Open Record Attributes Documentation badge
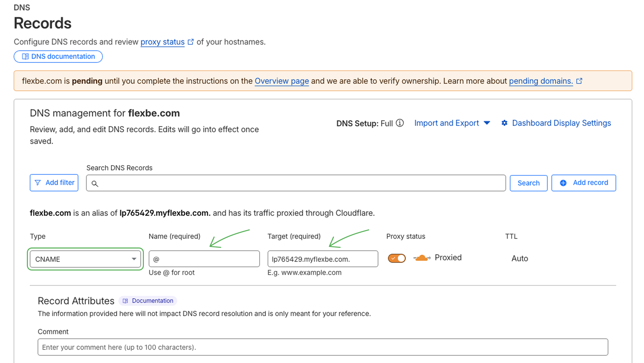Screen dimensions: 644x363 coord(148,301)
